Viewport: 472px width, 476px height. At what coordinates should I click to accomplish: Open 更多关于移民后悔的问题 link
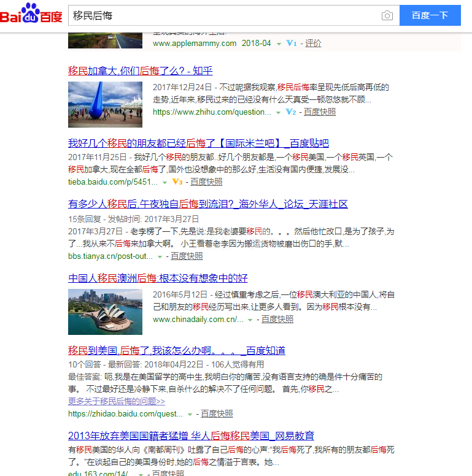[116, 401]
